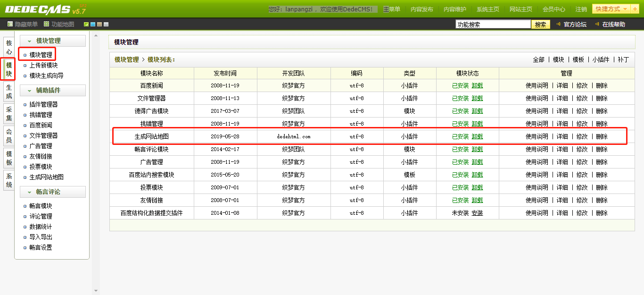Filter module list by 小插件
The height and width of the screenshot is (295, 644).
(601, 59)
